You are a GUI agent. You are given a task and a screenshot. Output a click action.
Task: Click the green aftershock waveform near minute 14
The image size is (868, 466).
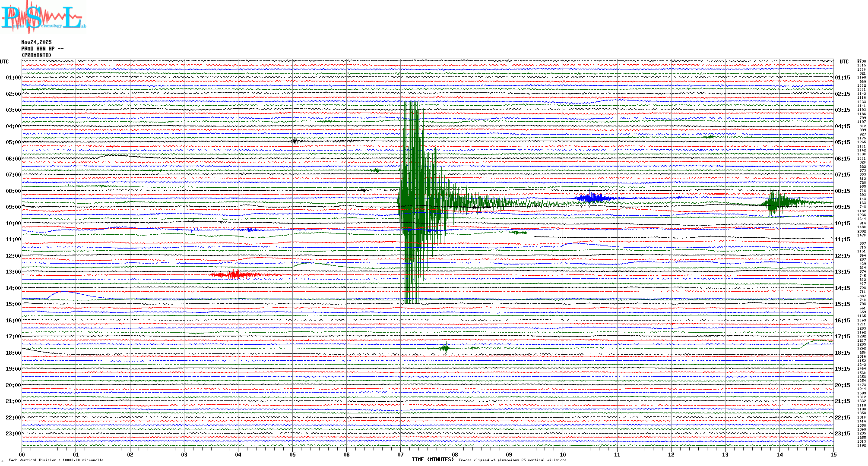click(x=777, y=202)
